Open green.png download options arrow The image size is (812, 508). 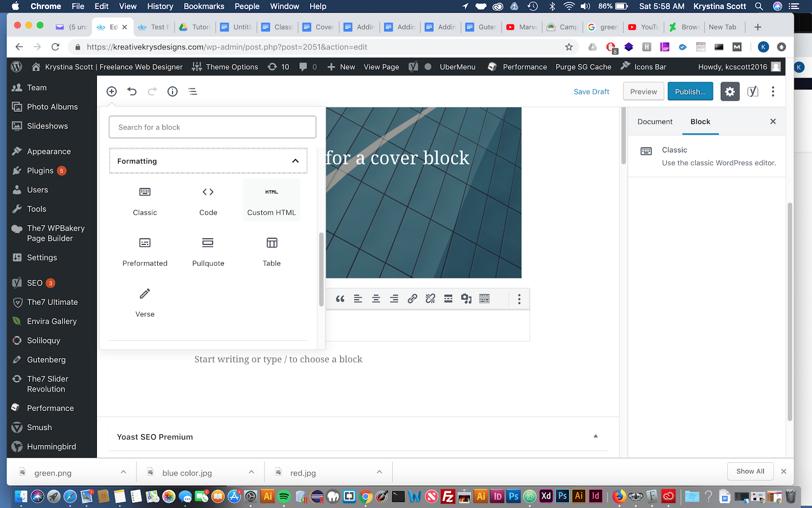(123, 472)
